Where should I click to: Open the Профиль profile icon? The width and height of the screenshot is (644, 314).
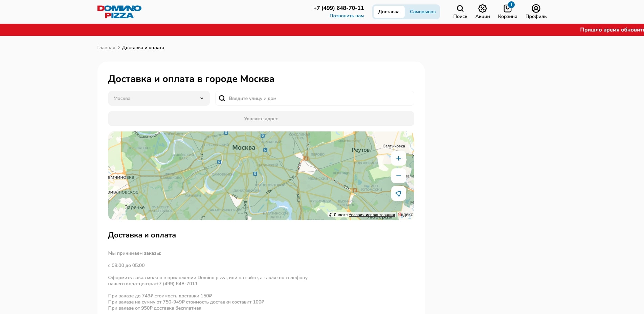pos(536,8)
